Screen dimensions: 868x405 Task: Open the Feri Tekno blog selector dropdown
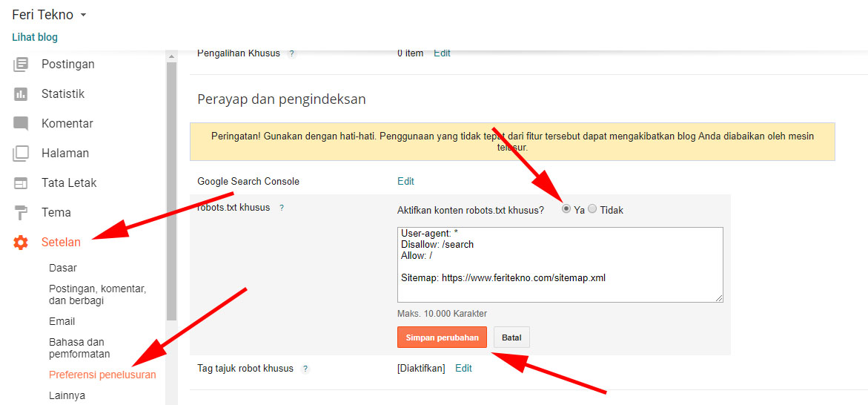(49, 15)
